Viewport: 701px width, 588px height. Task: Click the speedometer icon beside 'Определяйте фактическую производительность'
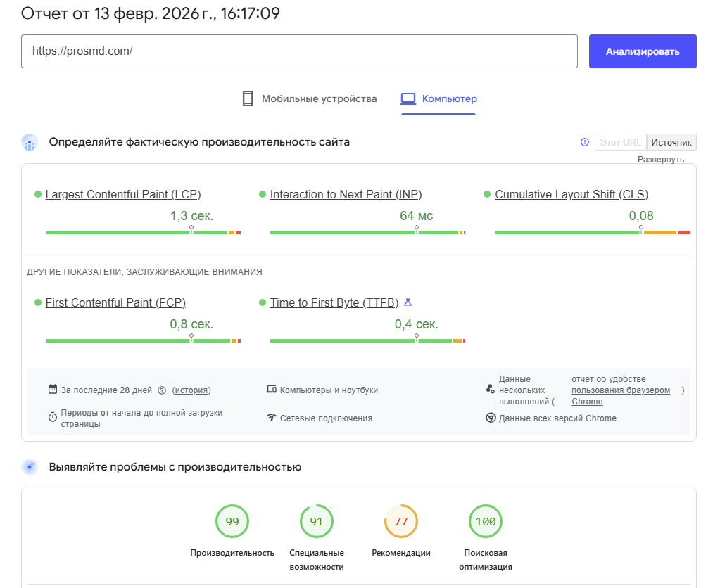coord(29,142)
